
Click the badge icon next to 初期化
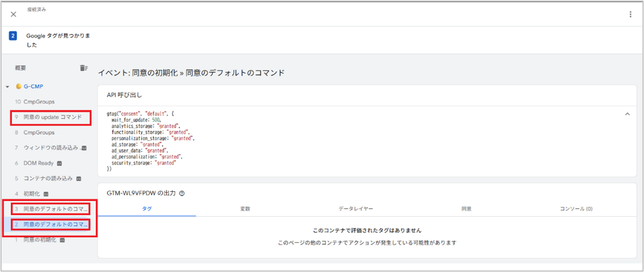pos(47,194)
